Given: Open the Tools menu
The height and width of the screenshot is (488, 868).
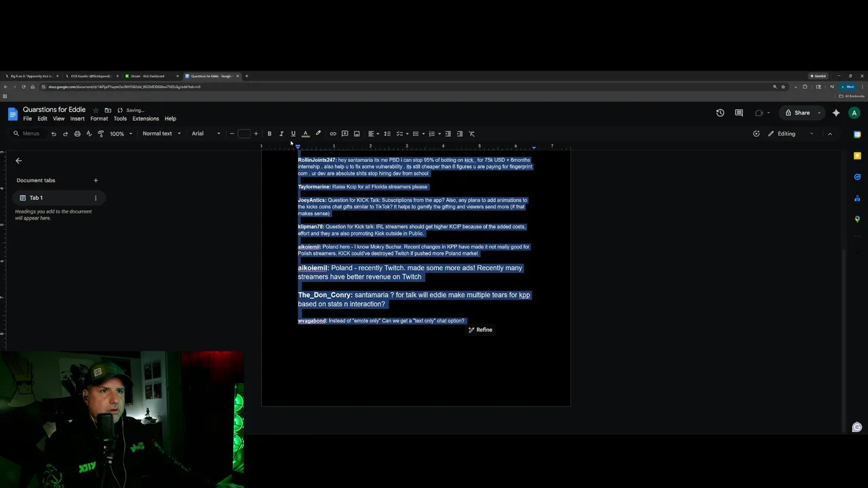Looking at the screenshot, I should (x=120, y=119).
